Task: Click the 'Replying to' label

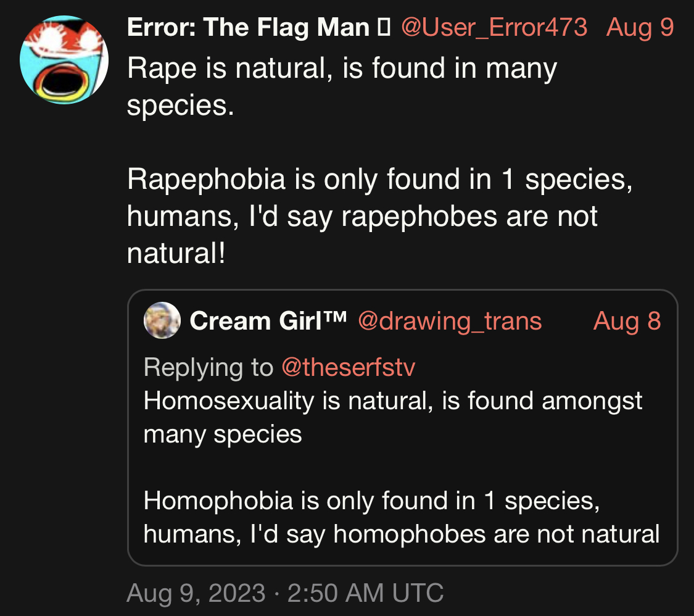Action: [208, 367]
